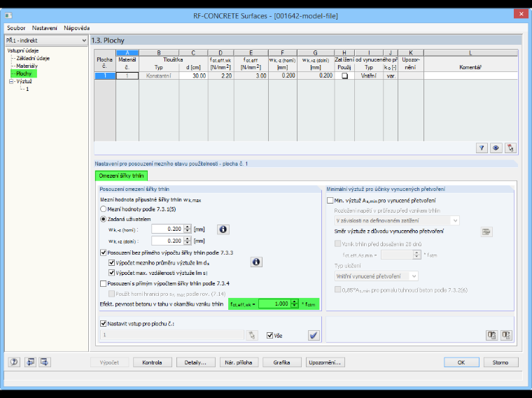532x398 pixels.
Task: Enable Min. výztuž As,min checkbox
Action: click(330, 200)
